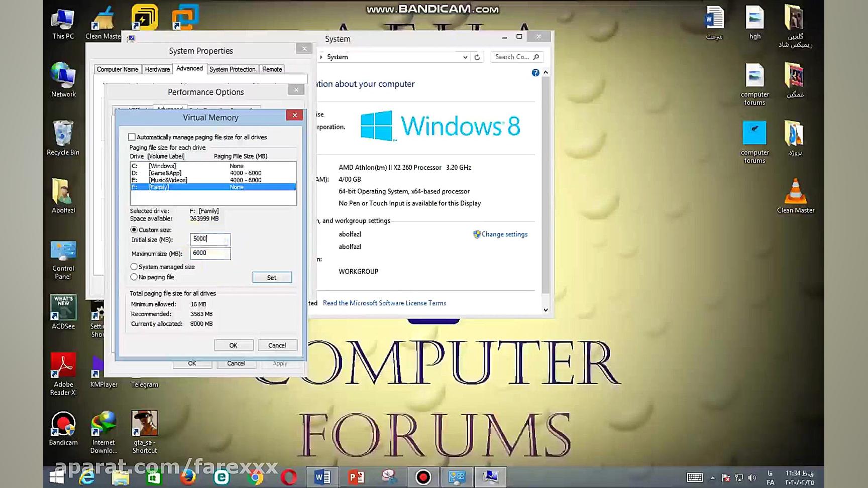Select the Bandicam desktop shortcut
The image size is (868, 488).
63,429
